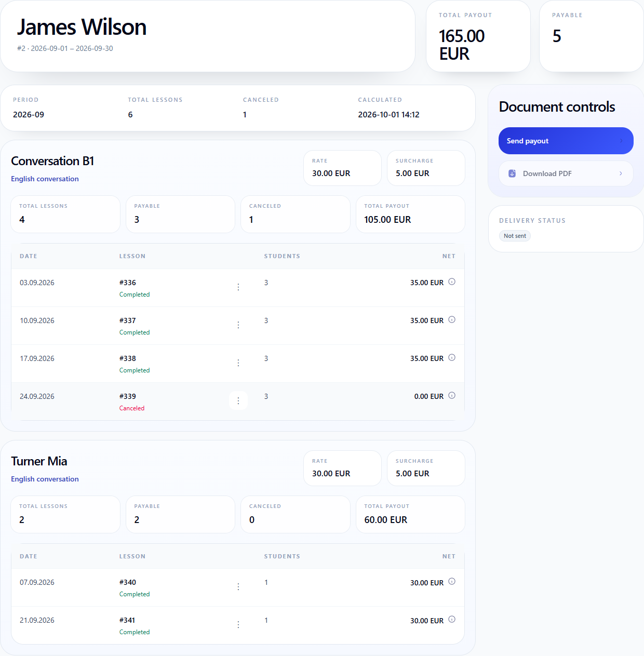
Task: Select the Conversation B1 course heading
Action: click(x=52, y=161)
